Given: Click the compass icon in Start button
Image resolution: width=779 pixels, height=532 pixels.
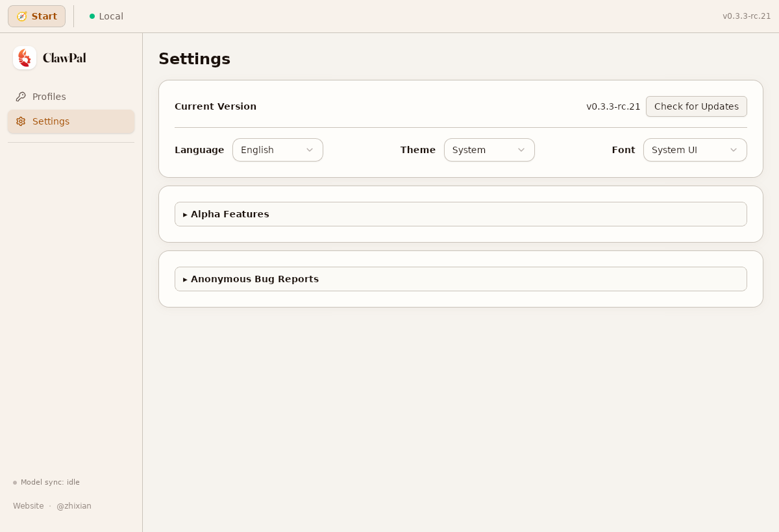Looking at the screenshot, I should click(x=21, y=16).
